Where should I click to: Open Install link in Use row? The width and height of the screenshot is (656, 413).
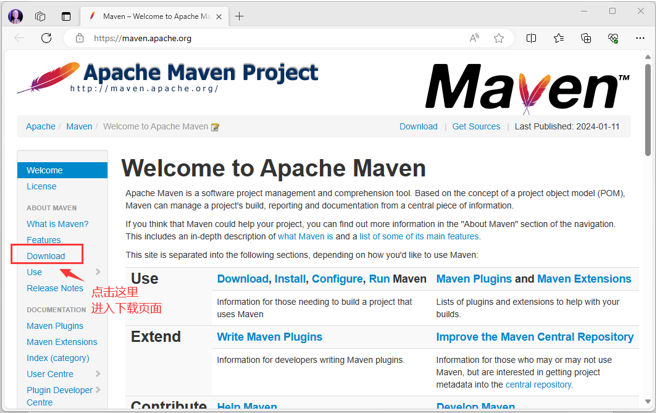290,279
